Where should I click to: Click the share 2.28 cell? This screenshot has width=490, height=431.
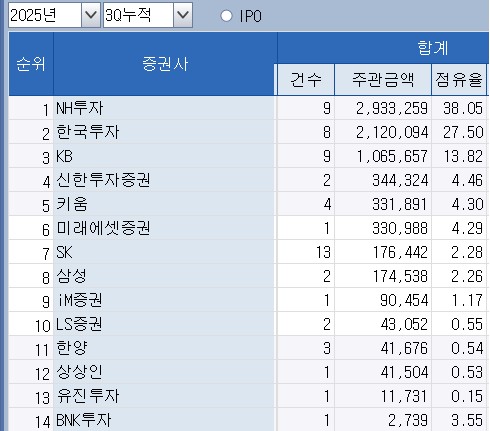(459, 252)
